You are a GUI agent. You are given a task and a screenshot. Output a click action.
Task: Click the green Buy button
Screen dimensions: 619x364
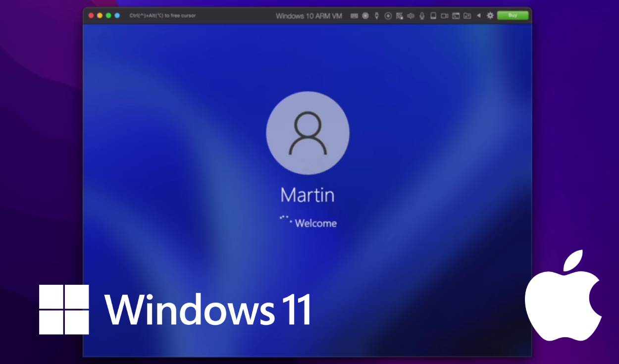point(512,16)
